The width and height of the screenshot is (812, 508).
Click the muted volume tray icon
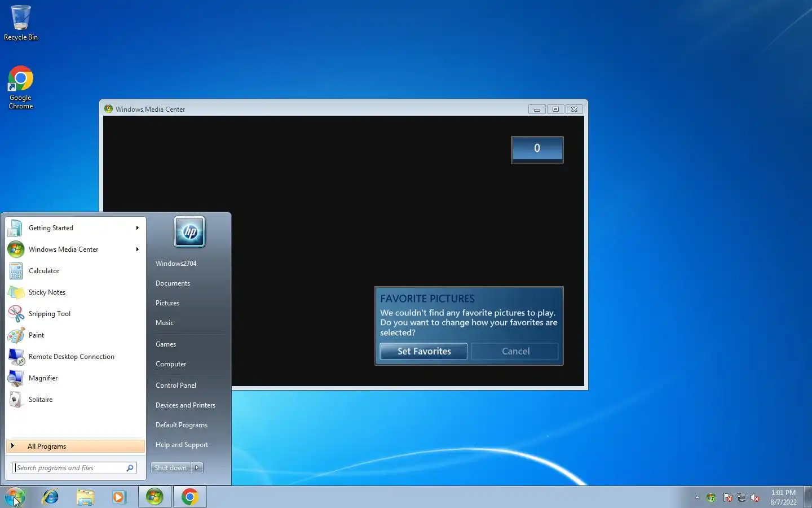(x=755, y=498)
